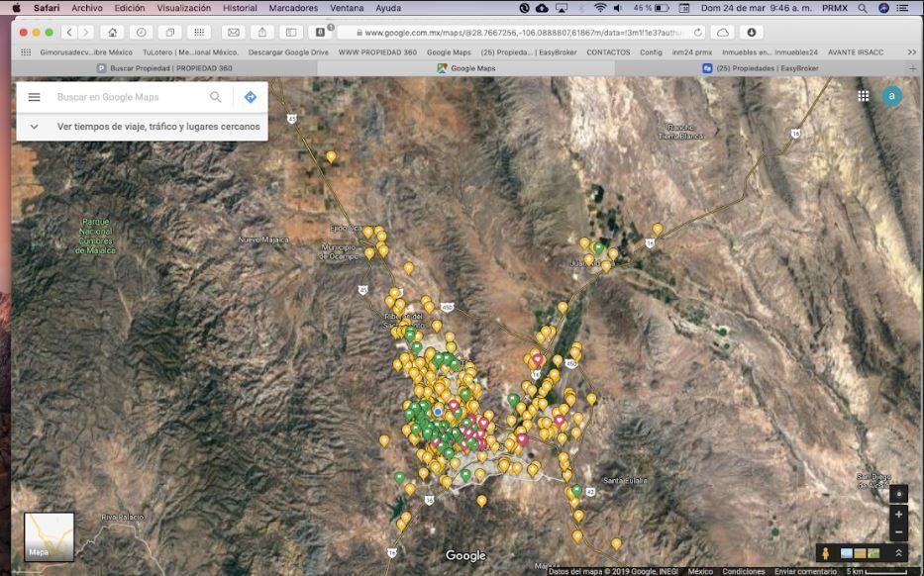The image size is (924, 576).
Task: Expand the imagery bar with double chevron
Action: (899, 553)
